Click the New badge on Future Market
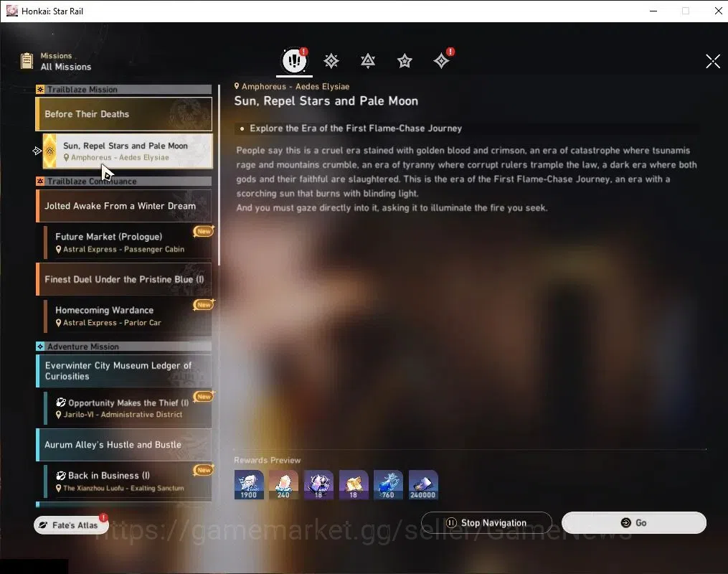The height and width of the screenshot is (574, 728). click(x=204, y=231)
